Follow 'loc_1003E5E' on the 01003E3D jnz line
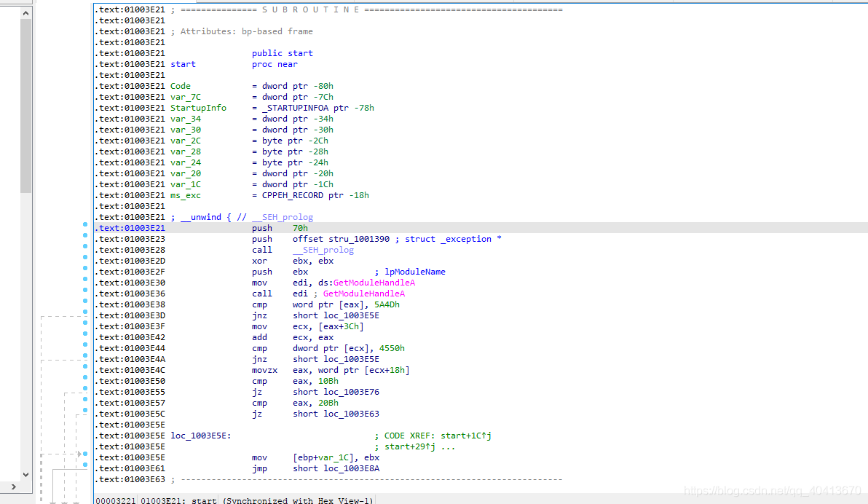Screen dimensions: 868x504 click(x=352, y=315)
